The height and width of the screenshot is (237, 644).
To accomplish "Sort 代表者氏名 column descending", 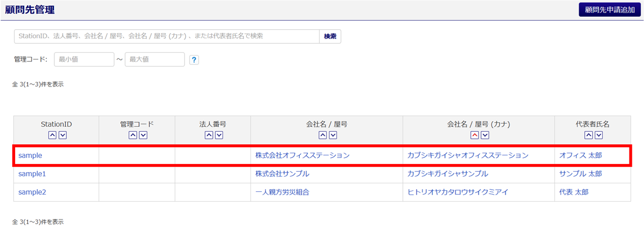I will click(599, 135).
